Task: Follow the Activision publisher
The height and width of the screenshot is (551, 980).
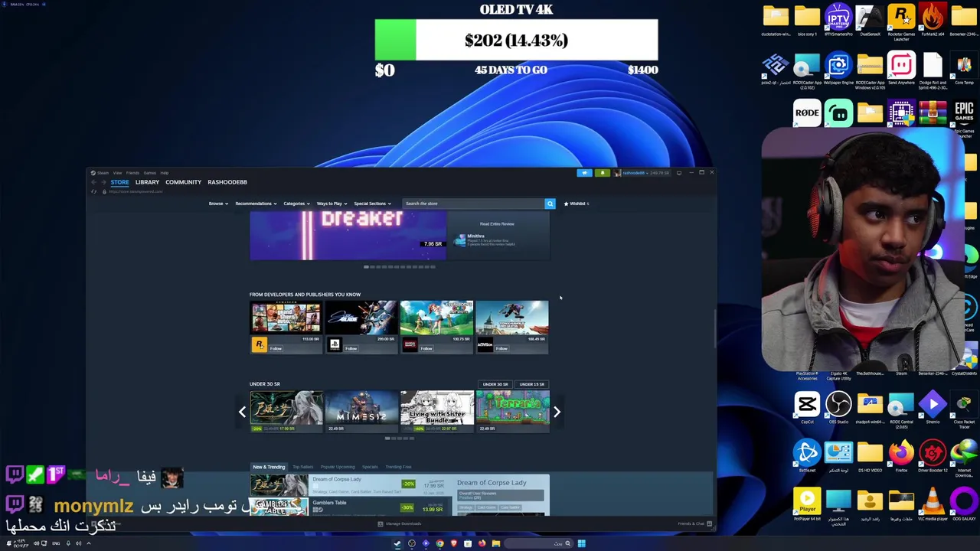Action: point(501,349)
